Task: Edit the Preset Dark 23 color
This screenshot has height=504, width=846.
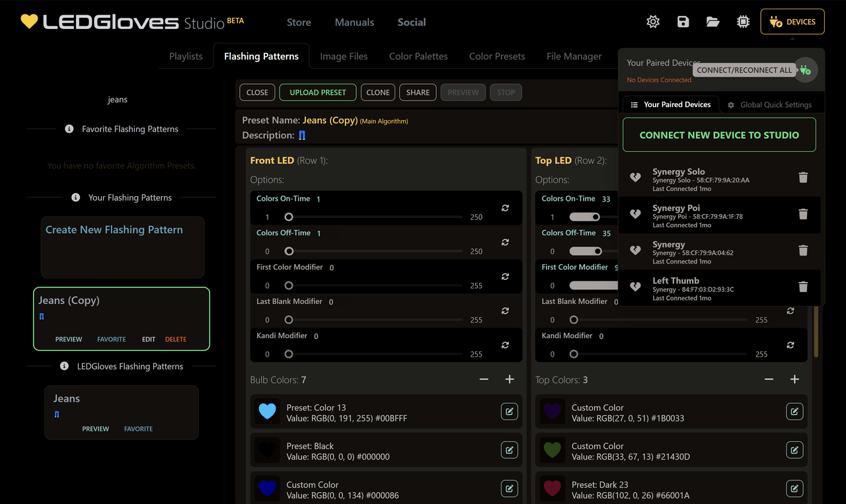Action: tap(794, 489)
